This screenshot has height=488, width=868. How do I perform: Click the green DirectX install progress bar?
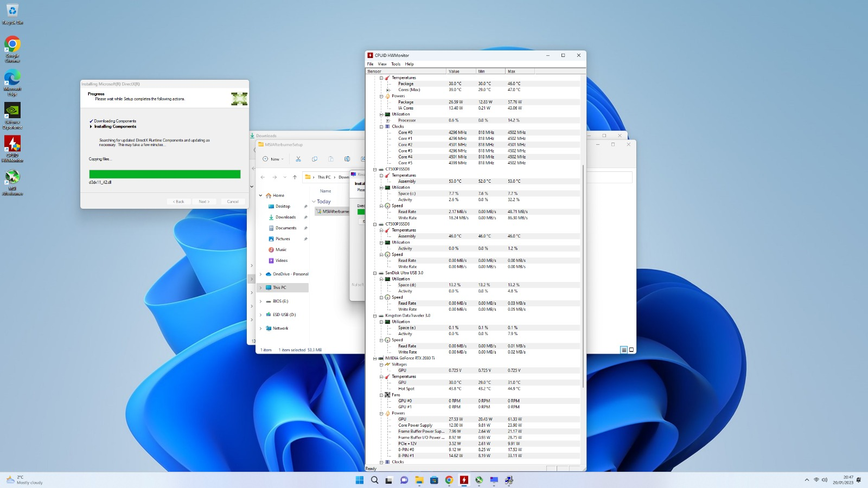coord(165,174)
